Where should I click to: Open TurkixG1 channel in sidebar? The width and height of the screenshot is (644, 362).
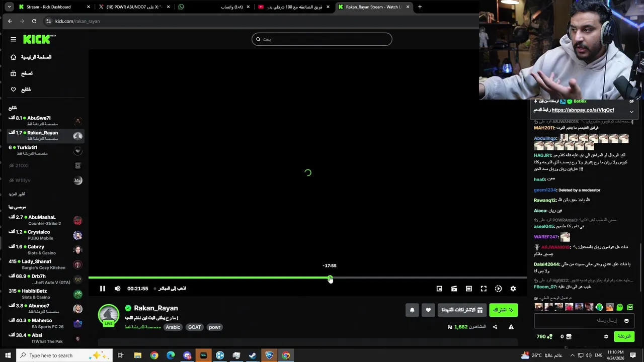(45, 150)
